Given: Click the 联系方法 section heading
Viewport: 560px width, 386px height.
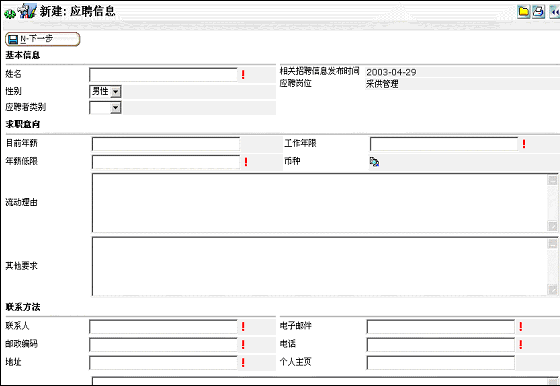Looking at the screenshot, I should (22, 307).
